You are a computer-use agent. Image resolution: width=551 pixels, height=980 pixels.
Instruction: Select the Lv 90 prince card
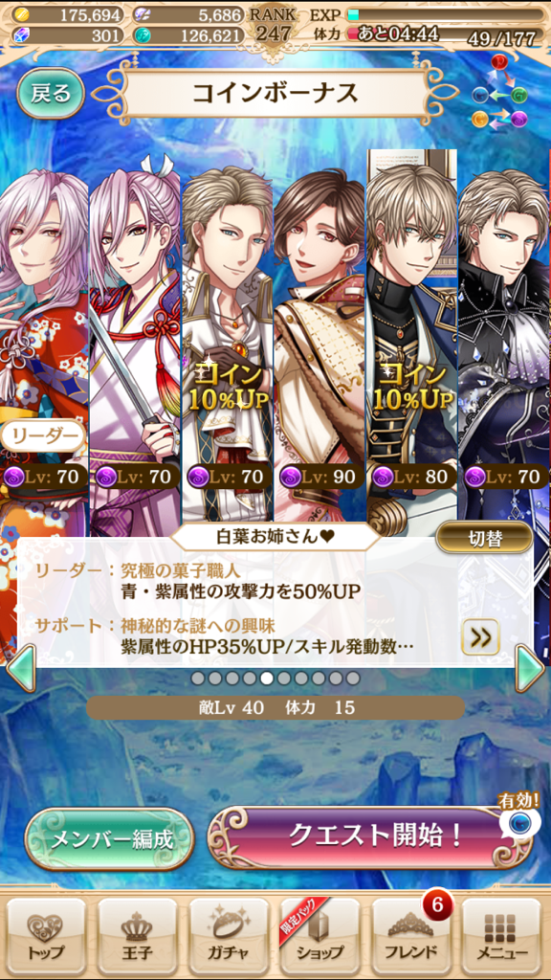(x=320, y=344)
